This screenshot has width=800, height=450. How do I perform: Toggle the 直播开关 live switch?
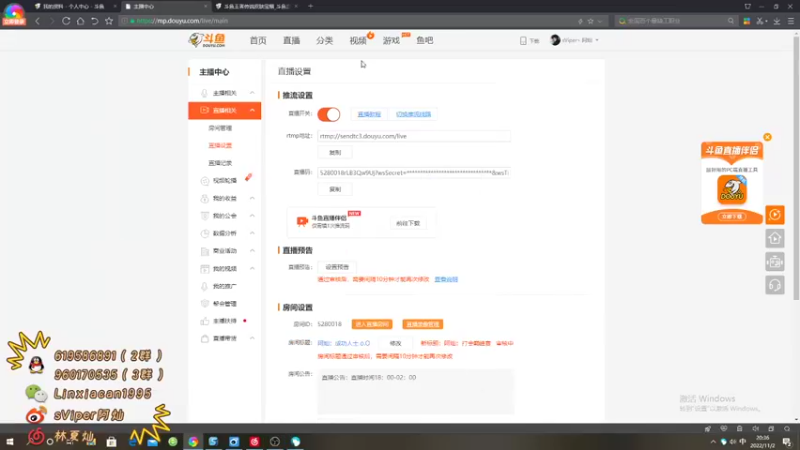(329, 114)
